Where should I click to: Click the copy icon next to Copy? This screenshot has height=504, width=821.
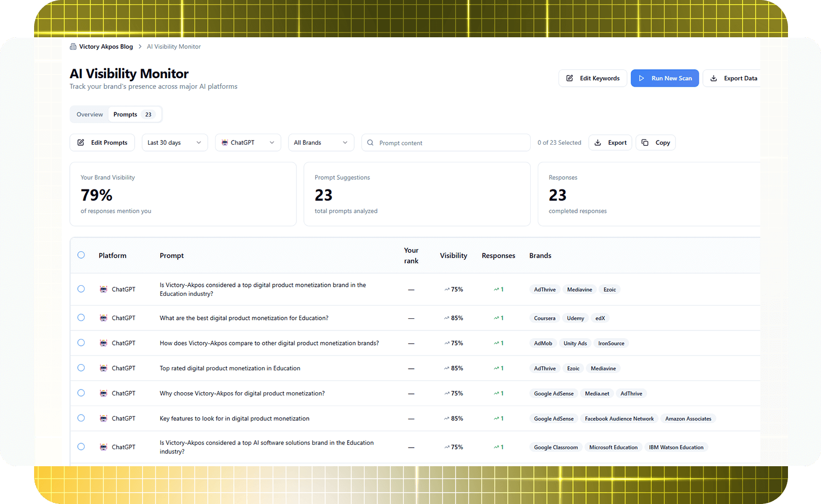[x=645, y=143]
